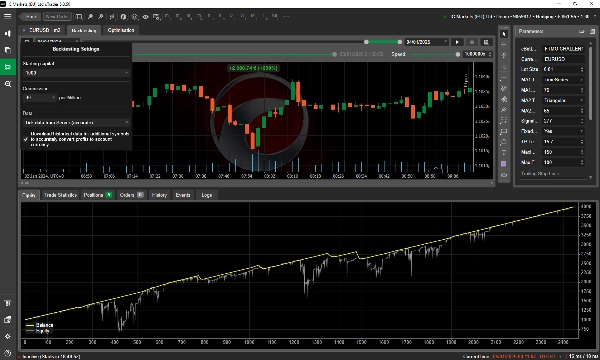Viewport: 600px width, 360px height.
Task: Open the backtest end date dropdown
Action: point(426,42)
